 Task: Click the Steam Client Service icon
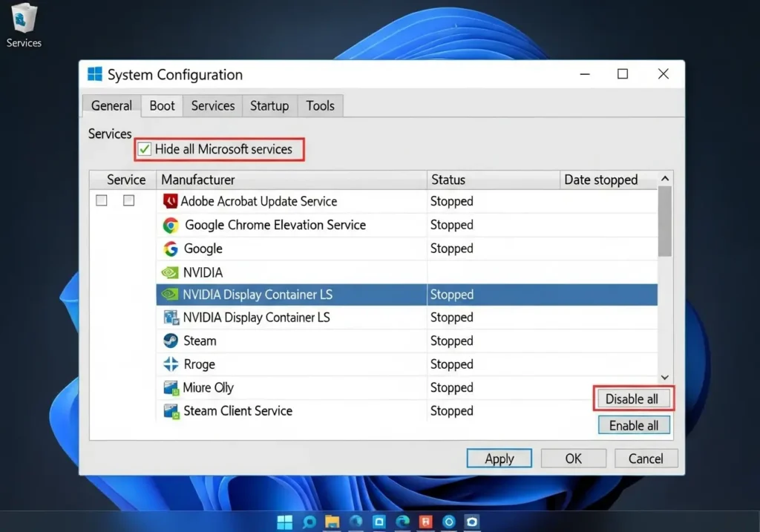click(x=171, y=411)
